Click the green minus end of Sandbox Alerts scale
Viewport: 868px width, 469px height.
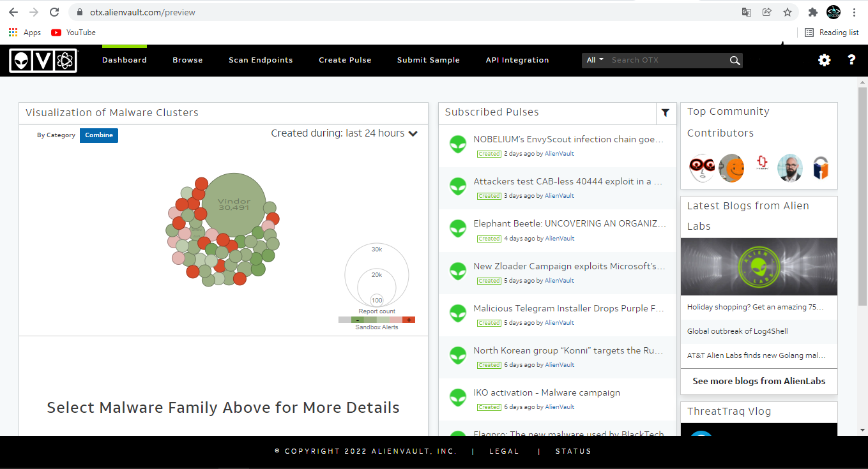pos(358,320)
